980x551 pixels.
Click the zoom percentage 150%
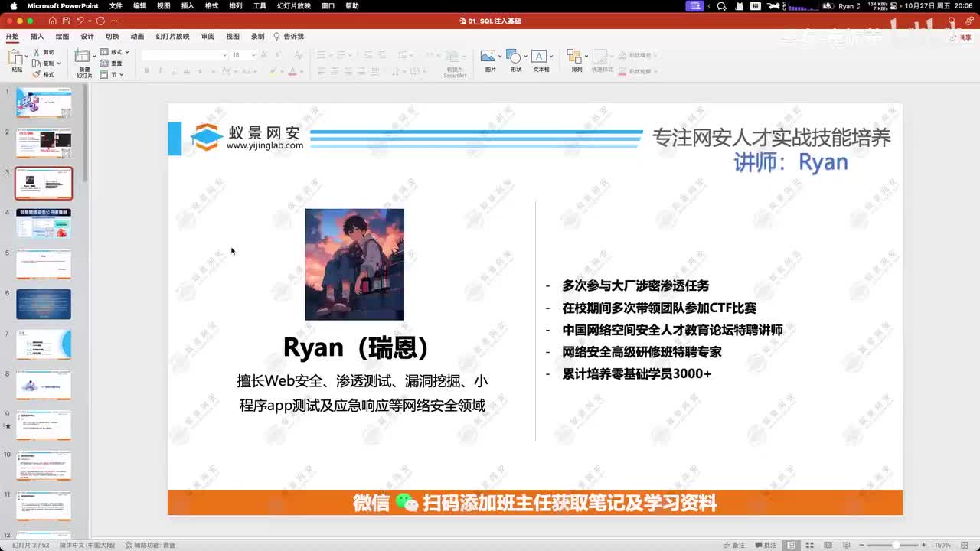pos(942,545)
